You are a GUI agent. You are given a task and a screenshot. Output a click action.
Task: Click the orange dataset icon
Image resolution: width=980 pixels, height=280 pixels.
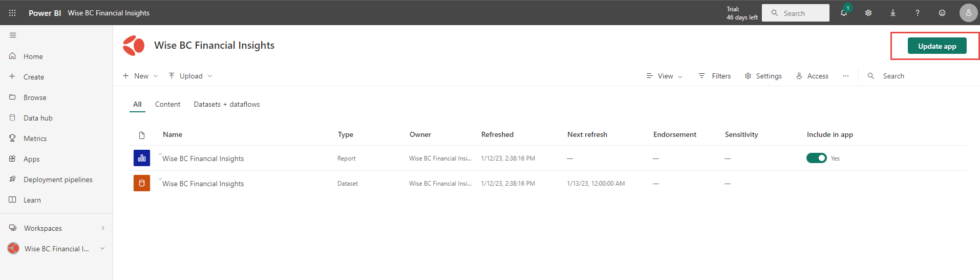coord(142,183)
